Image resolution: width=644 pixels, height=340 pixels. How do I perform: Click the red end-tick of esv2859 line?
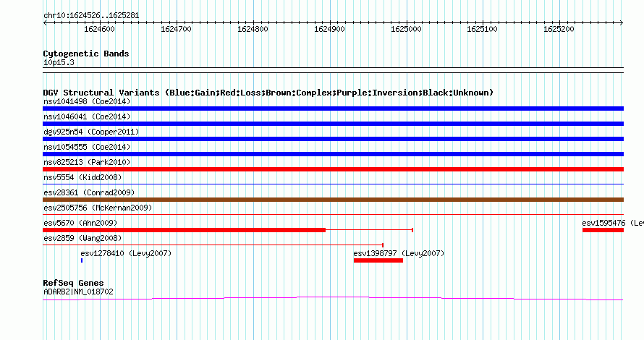(383, 245)
